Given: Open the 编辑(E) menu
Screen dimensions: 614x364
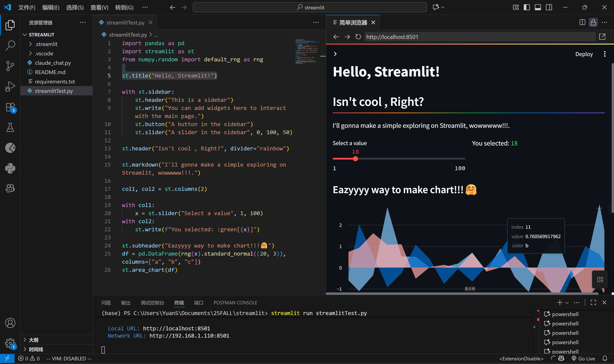Looking at the screenshot, I should click(51, 7).
